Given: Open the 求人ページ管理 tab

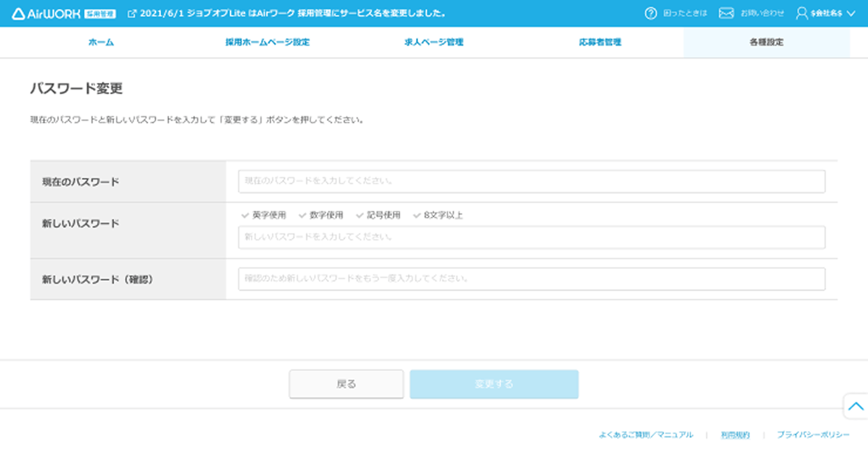Looking at the screenshot, I should 434,42.
